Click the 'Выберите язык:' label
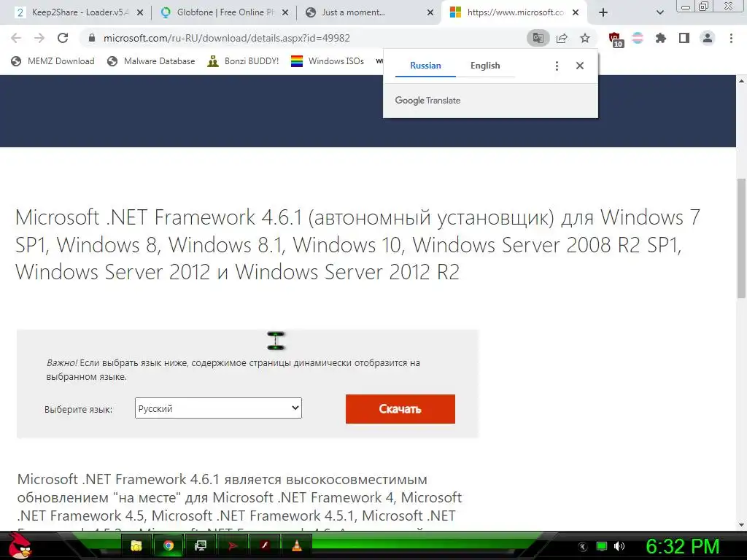This screenshot has width=747, height=560. tap(78, 410)
